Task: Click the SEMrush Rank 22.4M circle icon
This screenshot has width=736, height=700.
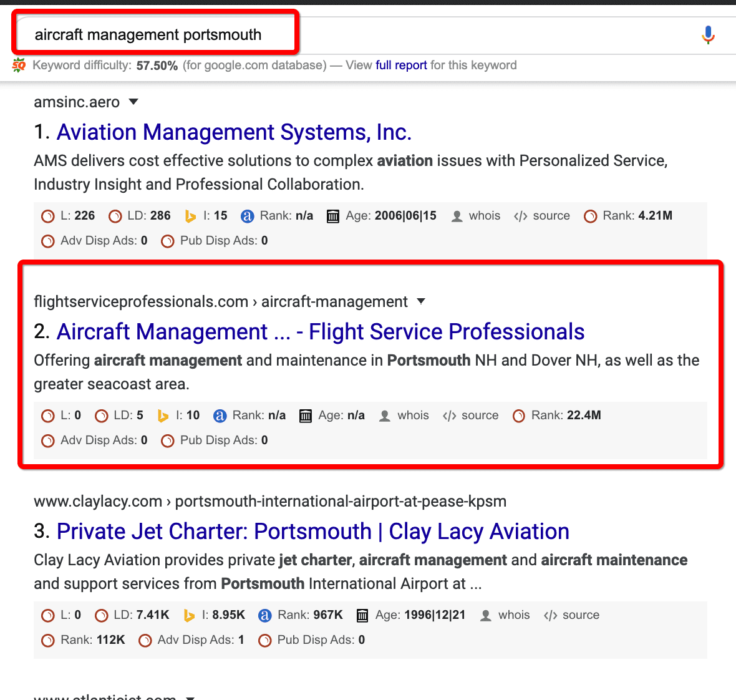Action: pyautogui.click(x=519, y=416)
